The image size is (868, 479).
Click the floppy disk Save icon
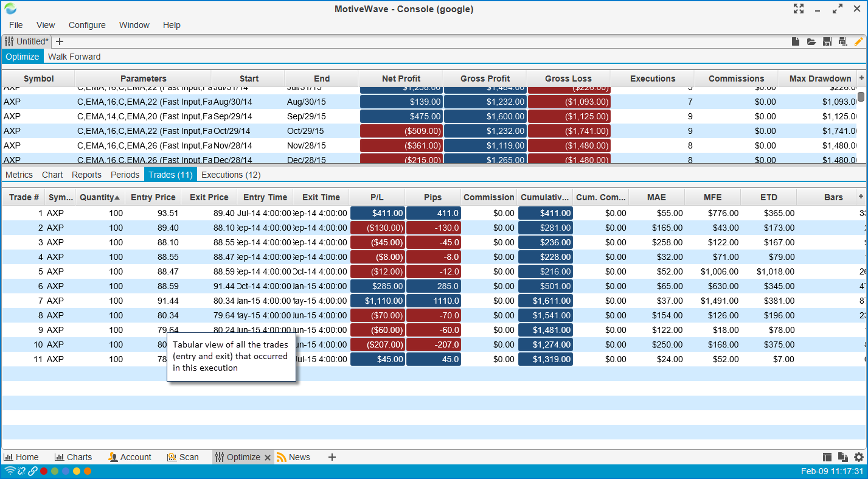click(x=827, y=41)
